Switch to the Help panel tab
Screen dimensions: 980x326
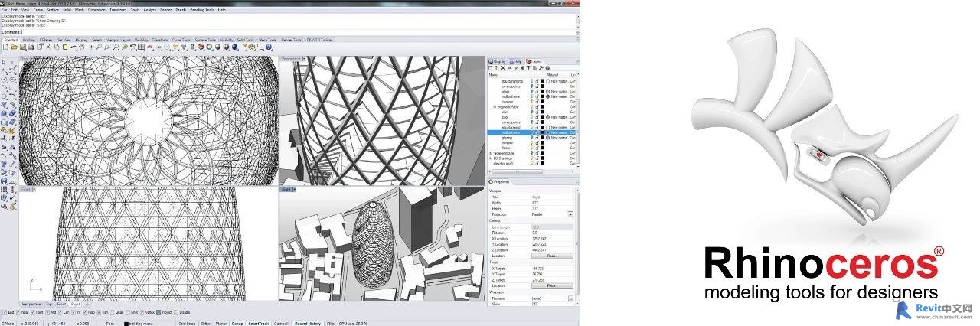(x=514, y=61)
